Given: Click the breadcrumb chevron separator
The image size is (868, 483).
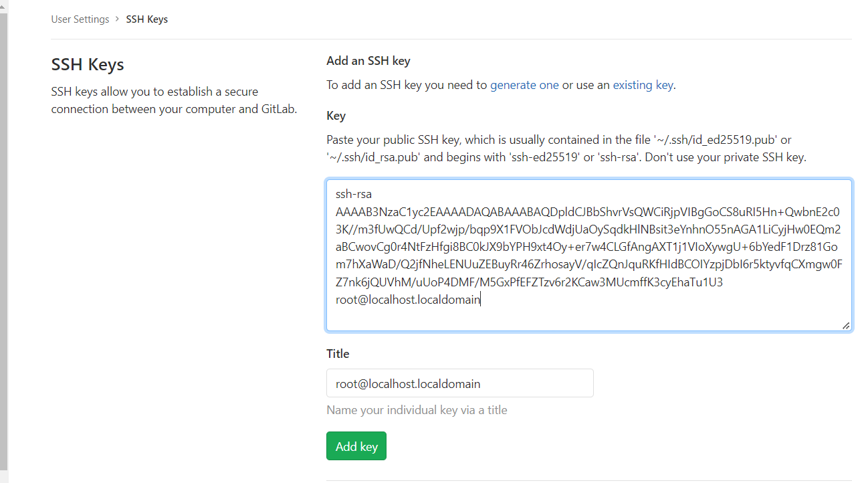Looking at the screenshot, I should tap(118, 19).
